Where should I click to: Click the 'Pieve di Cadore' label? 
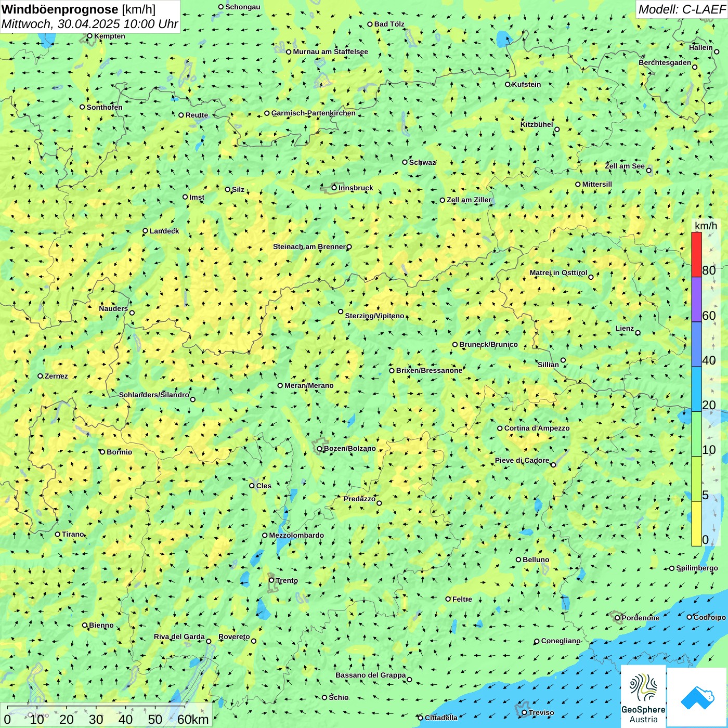click(522, 460)
